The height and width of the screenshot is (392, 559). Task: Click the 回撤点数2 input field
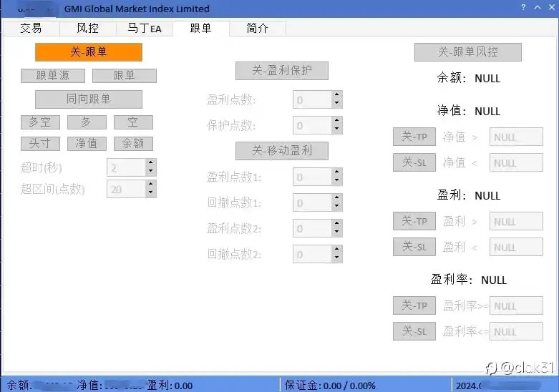[312, 254]
